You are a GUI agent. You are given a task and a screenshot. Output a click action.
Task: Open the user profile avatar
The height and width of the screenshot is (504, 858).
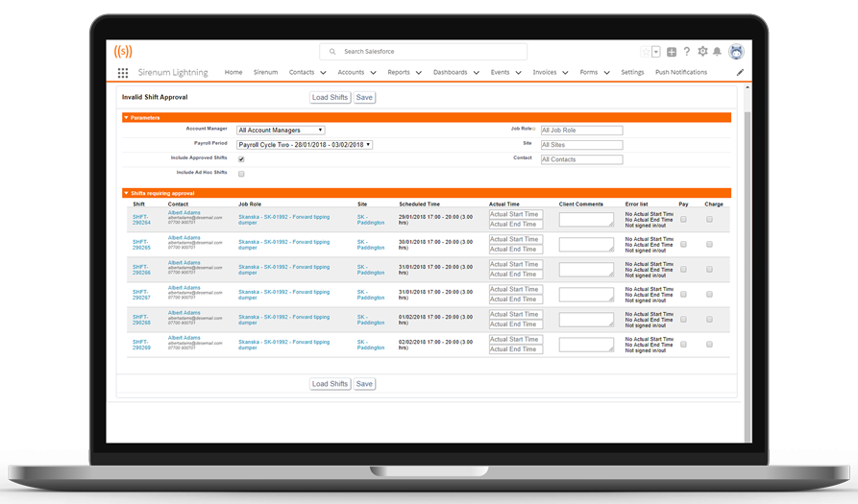tap(736, 52)
